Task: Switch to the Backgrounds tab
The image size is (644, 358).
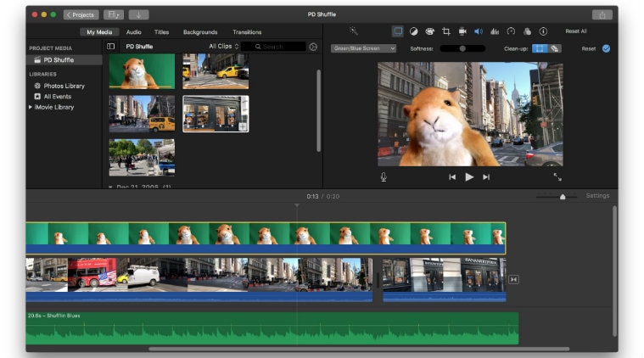Action: click(200, 32)
